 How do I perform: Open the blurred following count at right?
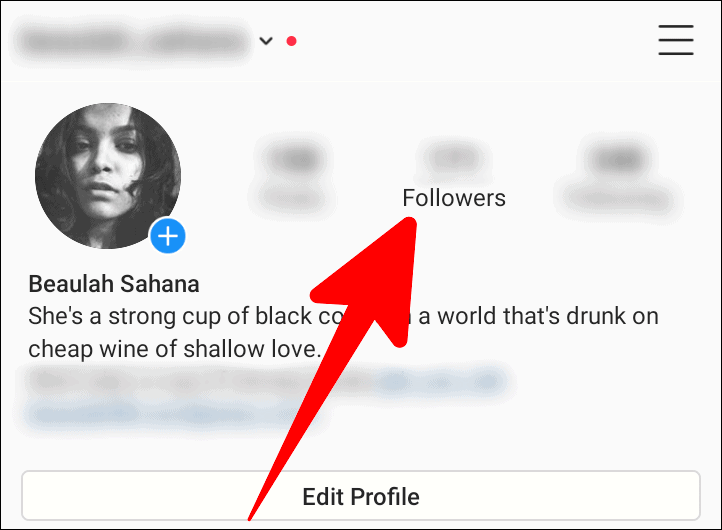coord(618,160)
